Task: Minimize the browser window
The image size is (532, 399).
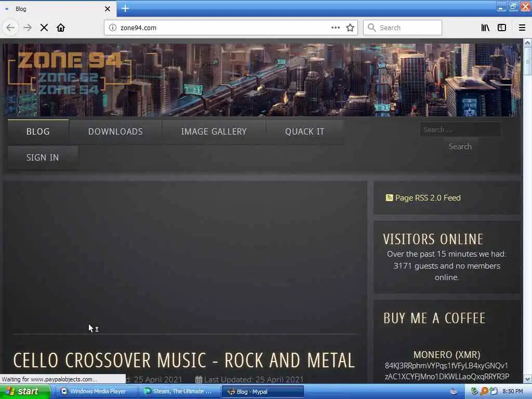Action: tap(501, 7)
